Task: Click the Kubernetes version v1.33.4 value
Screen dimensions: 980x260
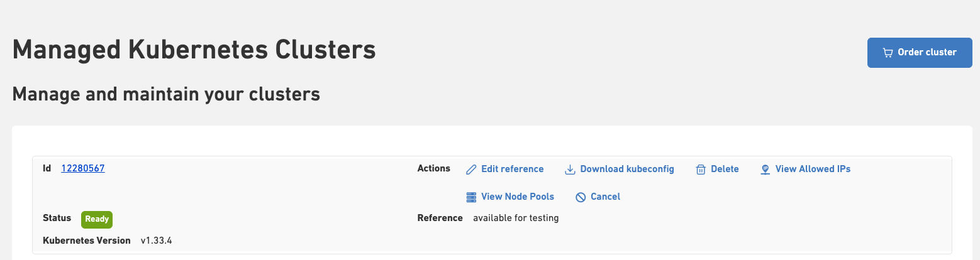Action: [x=156, y=241]
